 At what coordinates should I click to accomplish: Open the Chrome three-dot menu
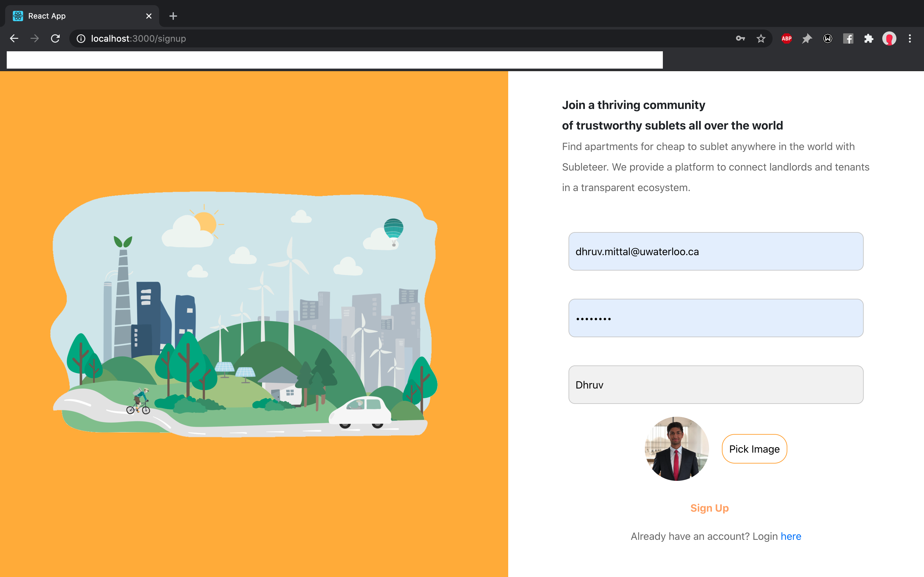click(x=910, y=38)
